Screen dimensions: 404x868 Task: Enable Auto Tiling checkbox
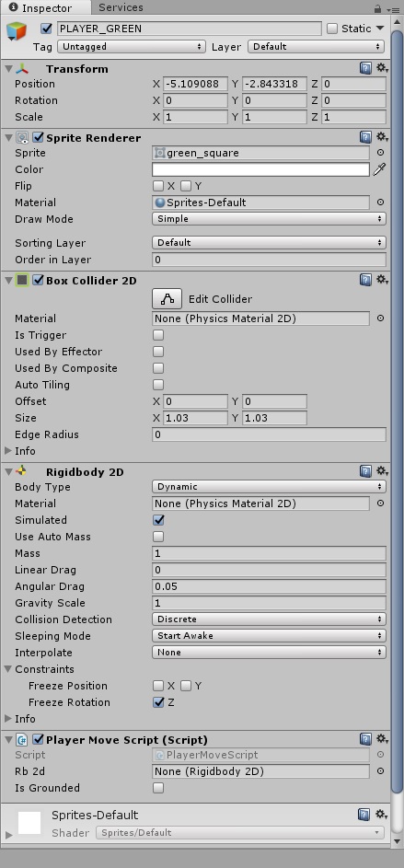click(x=158, y=385)
